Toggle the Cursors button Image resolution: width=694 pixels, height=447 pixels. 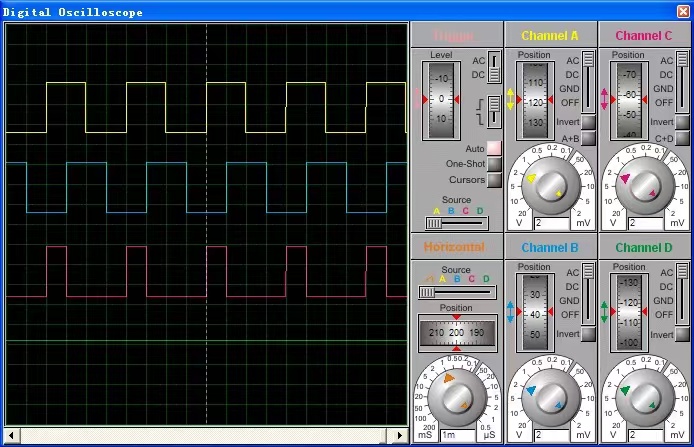[494, 180]
